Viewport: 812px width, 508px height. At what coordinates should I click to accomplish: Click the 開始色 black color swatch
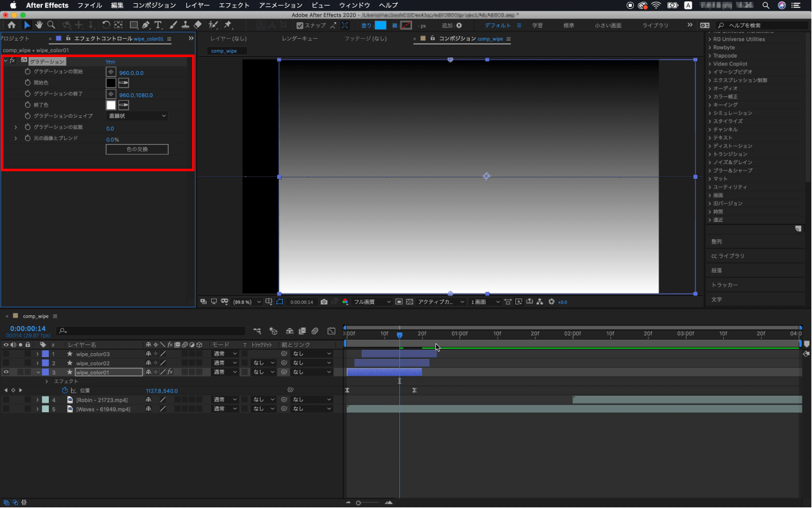coord(111,83)
